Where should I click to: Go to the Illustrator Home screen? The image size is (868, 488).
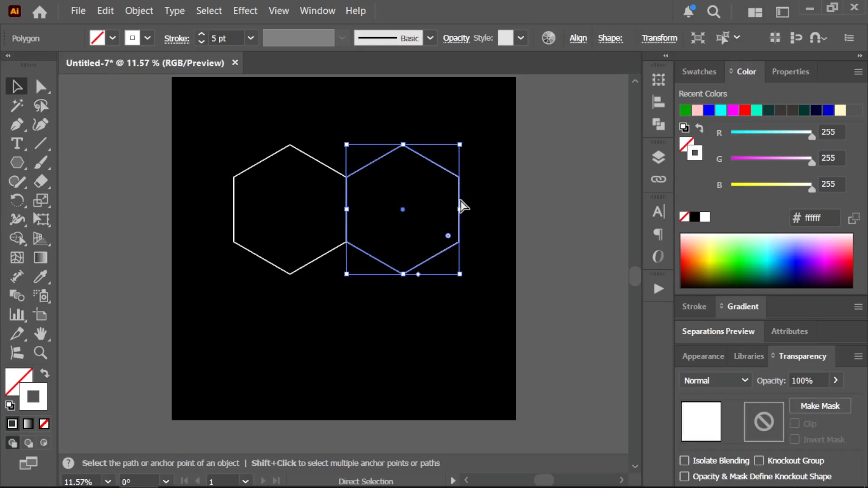[39, 12]
